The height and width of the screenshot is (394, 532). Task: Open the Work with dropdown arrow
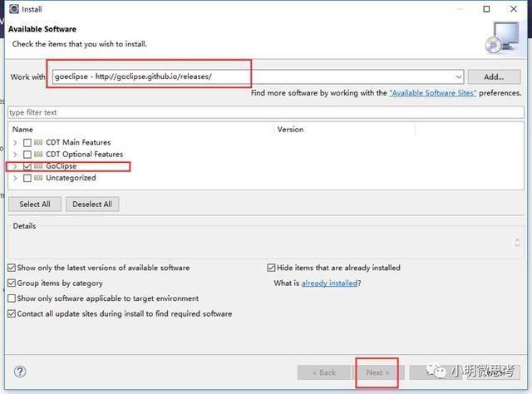458,76
